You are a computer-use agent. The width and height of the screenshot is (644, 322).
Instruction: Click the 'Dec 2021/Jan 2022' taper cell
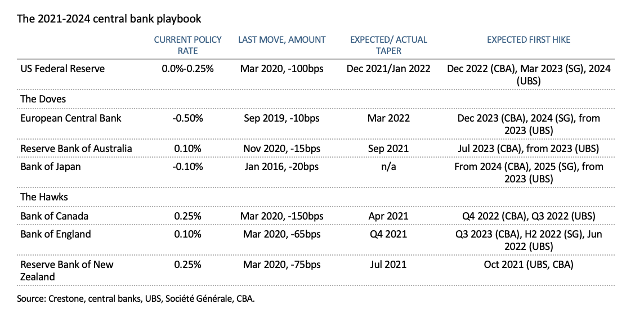point(389,69)
